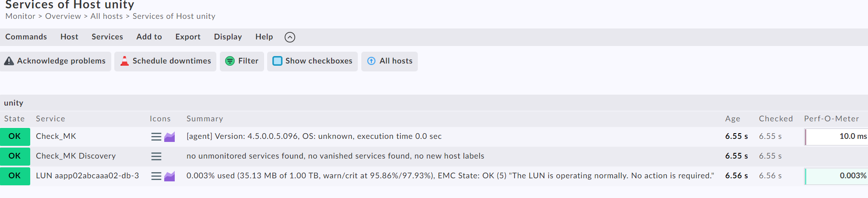Expand the Add to dropdown menu

pyautogui.click(x=149, y=37)
